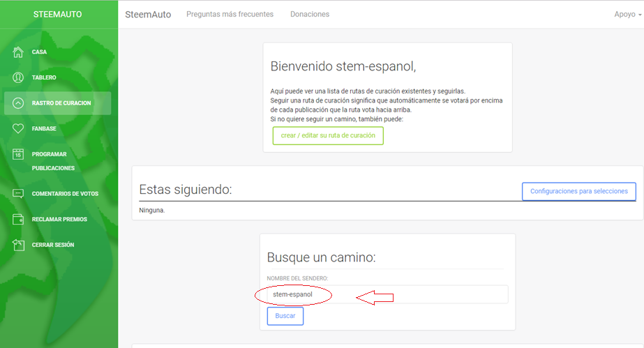Image resolution: width=644 pixels, height=348 pixels.
Task: Open the Donaciones navbar link
Action: 310,14
